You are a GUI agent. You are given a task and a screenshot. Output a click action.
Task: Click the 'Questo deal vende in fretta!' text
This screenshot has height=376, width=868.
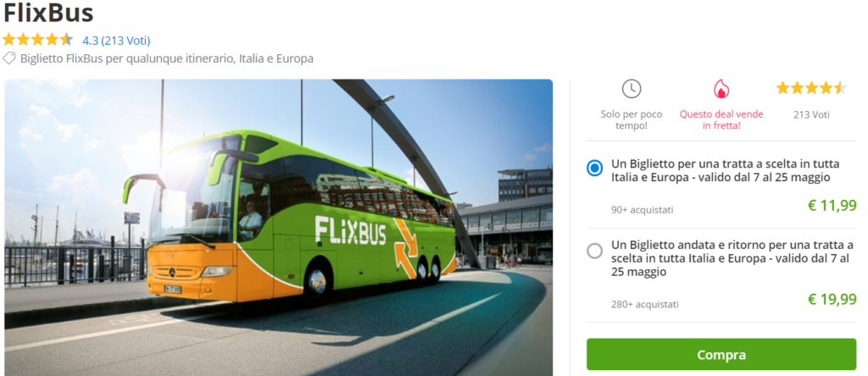pyautogui.click(x=721, y=119)
